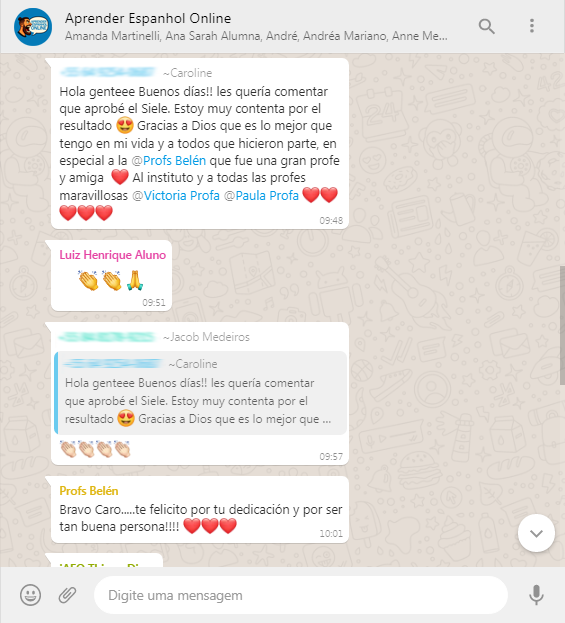Open the emoji picker smiley icon
Screen dimensions: 565x623
[31, 595]
